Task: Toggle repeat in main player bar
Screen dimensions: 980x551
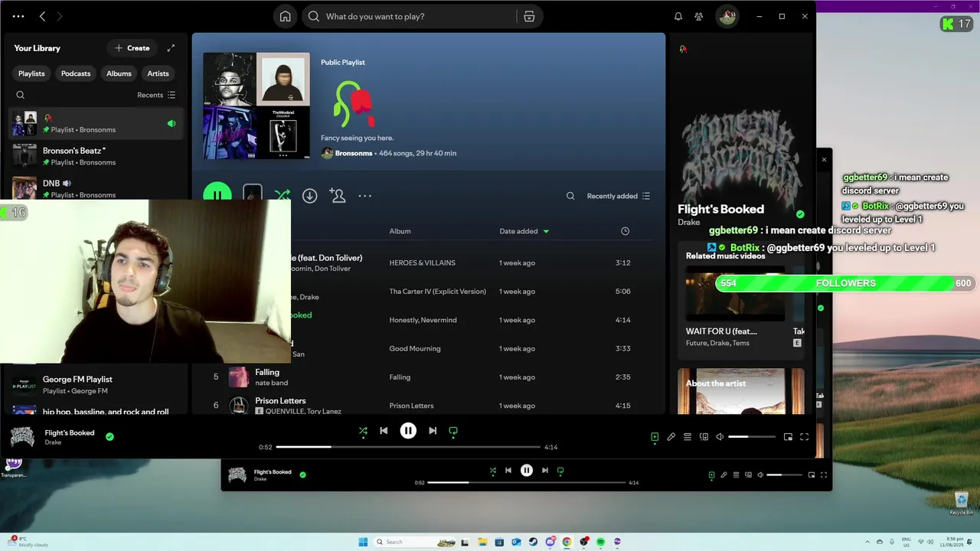Action: pyautogui.click(x=453, y=431)
